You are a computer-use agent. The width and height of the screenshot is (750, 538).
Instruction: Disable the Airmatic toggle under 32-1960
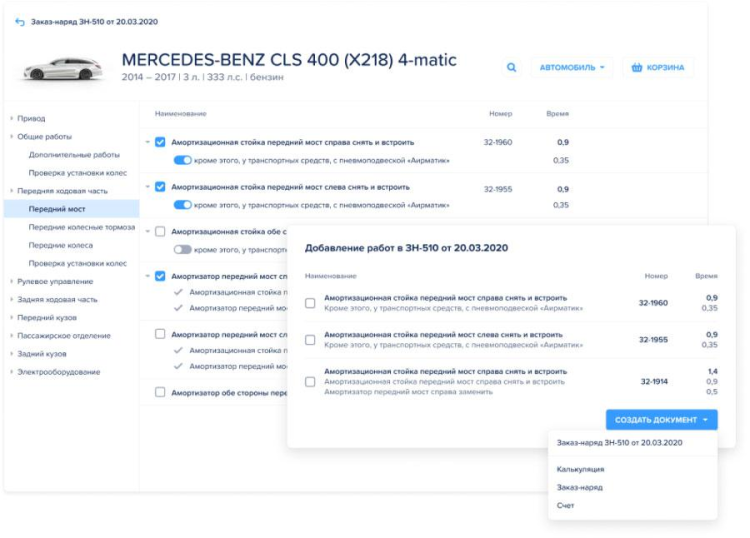tap(182, 160)
